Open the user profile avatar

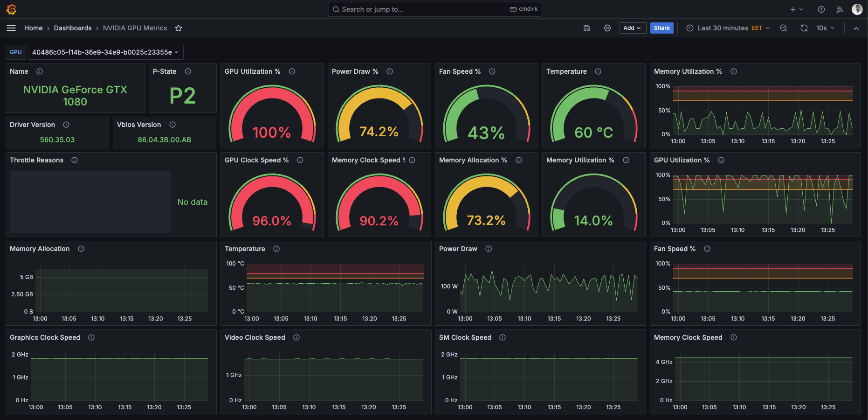pyautogui.click(x=857, y=9)
